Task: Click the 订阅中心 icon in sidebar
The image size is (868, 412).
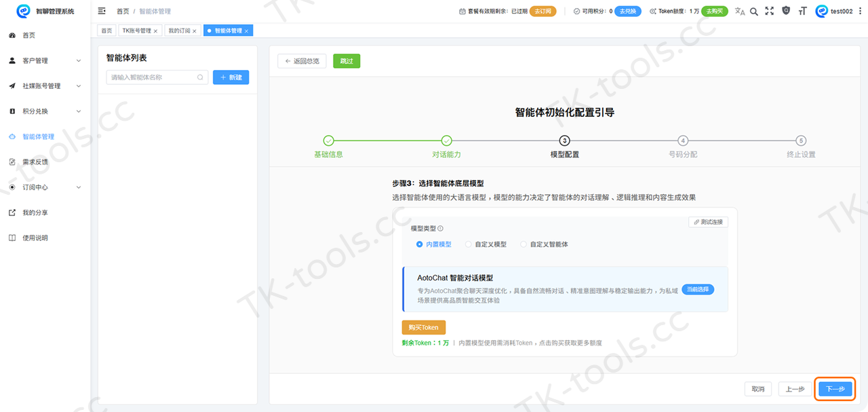Action: (x=12, y=187)
